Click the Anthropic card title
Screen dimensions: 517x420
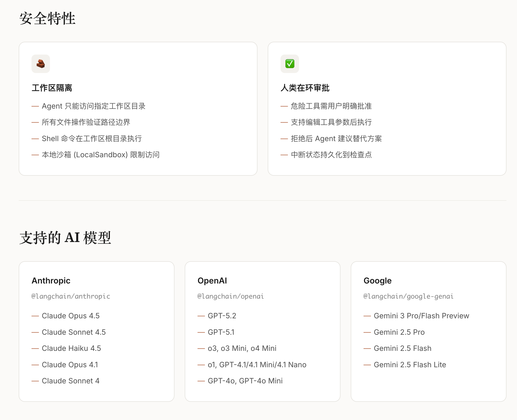tap(51, 281)
